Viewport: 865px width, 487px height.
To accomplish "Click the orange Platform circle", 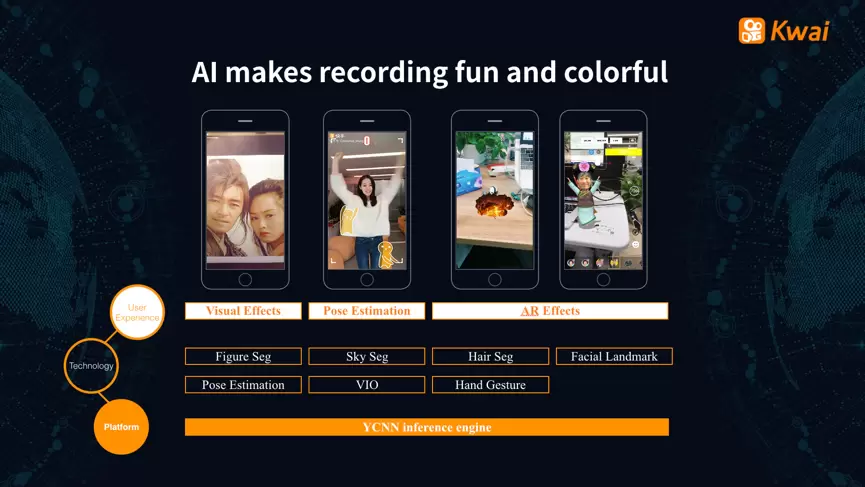I will coord(121,427).
